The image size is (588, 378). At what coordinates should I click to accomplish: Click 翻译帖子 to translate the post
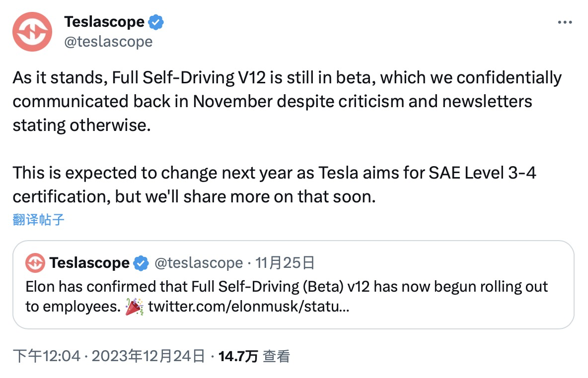[x=38, y=220]
